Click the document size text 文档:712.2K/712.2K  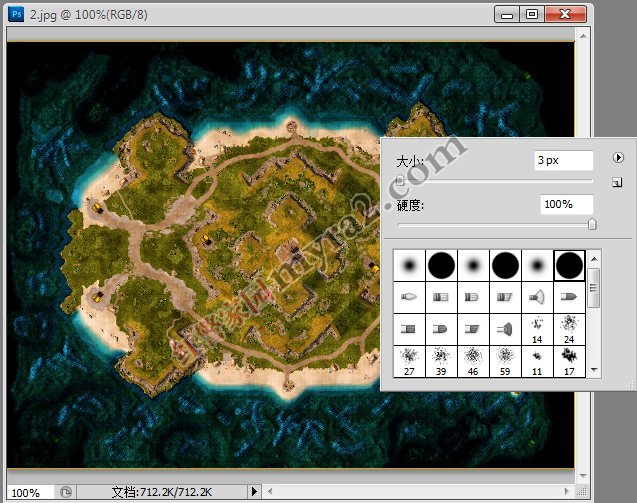click(162, 492)
